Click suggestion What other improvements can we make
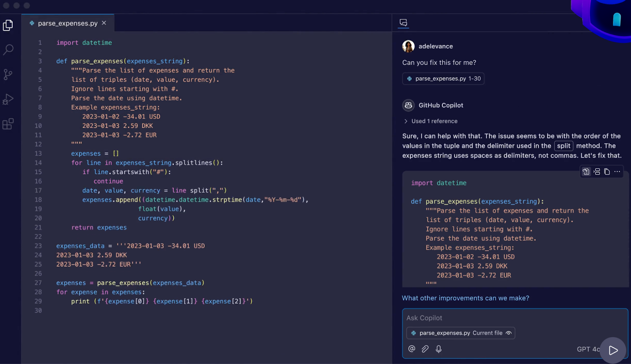Screen dimensions: 631x364 coord(465,298)
